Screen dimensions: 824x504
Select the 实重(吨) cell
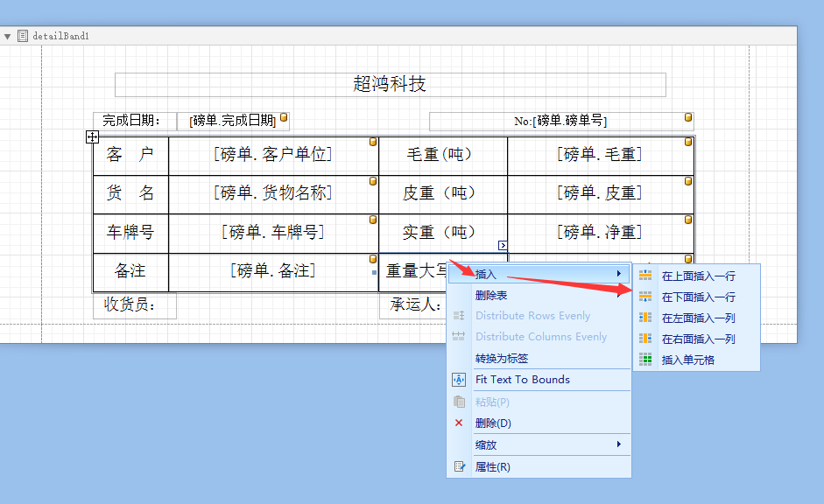(443, 234)
